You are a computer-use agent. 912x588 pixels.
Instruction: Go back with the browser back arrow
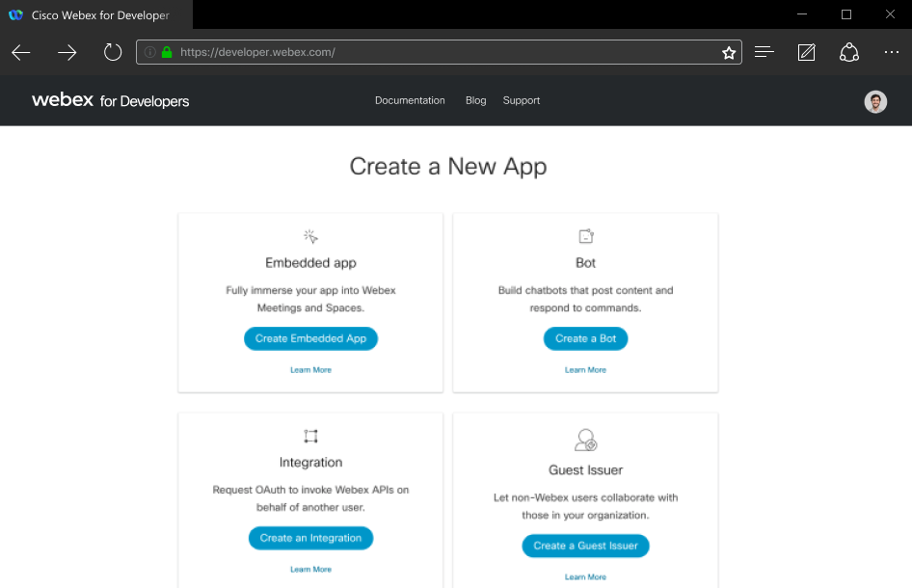(x=21, y=52)
